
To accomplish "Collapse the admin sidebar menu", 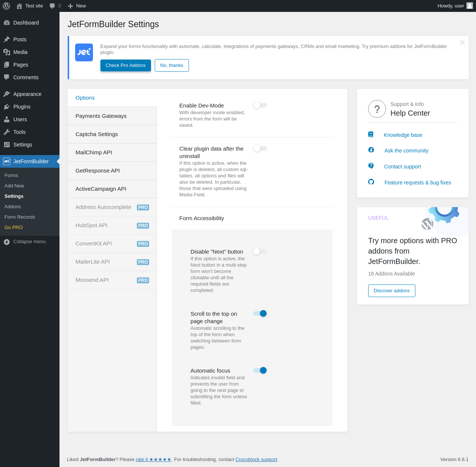I will (x=30, y=242).
